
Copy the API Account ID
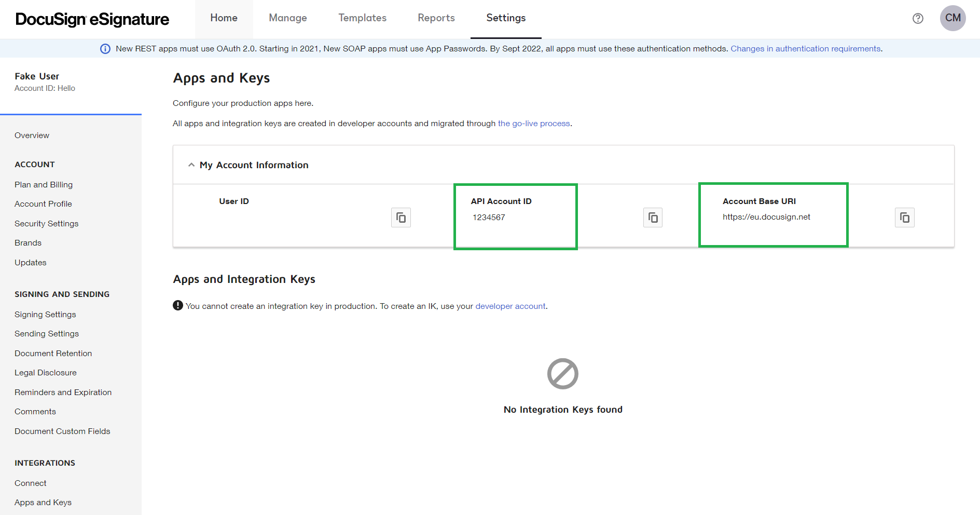tap(653, 218)
